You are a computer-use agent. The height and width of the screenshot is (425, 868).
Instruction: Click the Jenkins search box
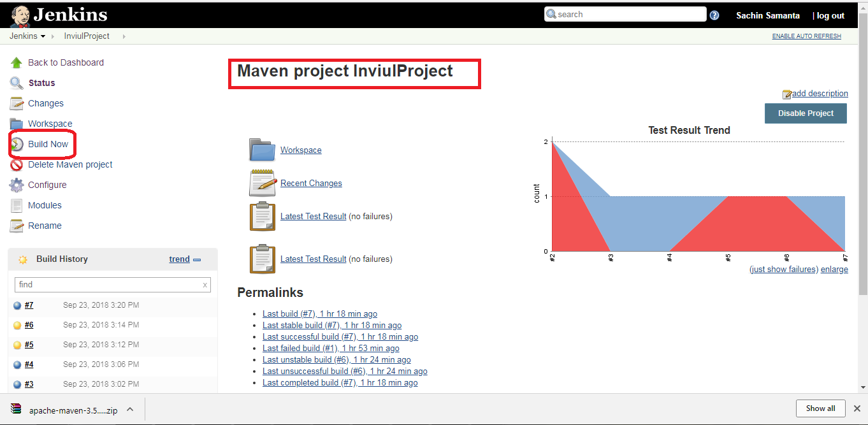click(x=625, y=15)
